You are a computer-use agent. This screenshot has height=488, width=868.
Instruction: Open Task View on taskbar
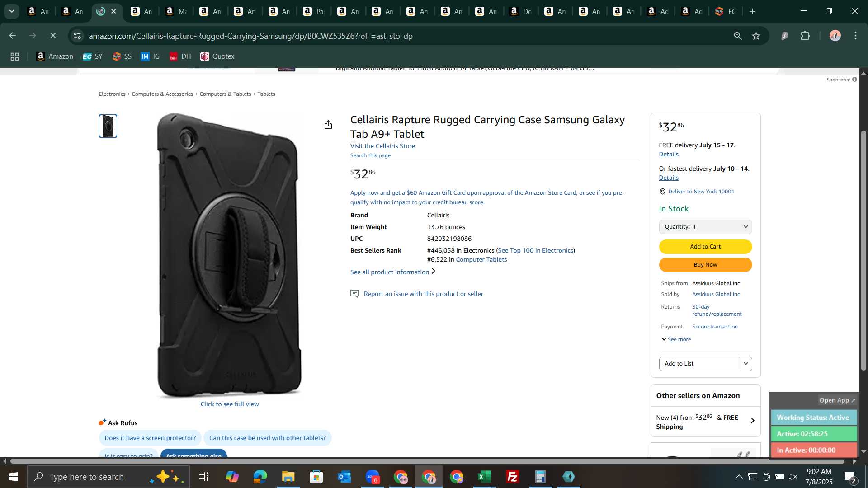click(x=203, y=477)
